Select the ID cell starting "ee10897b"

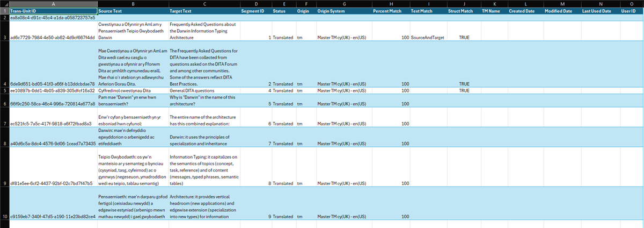[53, 90]
